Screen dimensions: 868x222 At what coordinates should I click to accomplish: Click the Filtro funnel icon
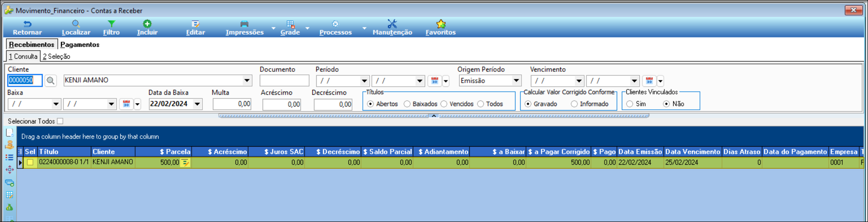pyautogui.click(x=111, y=24)
